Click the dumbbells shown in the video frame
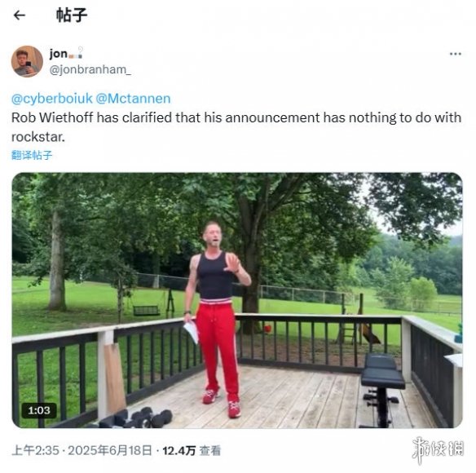Screen dimensions: 476x473 pyautogui.click(x=136, y=418)
